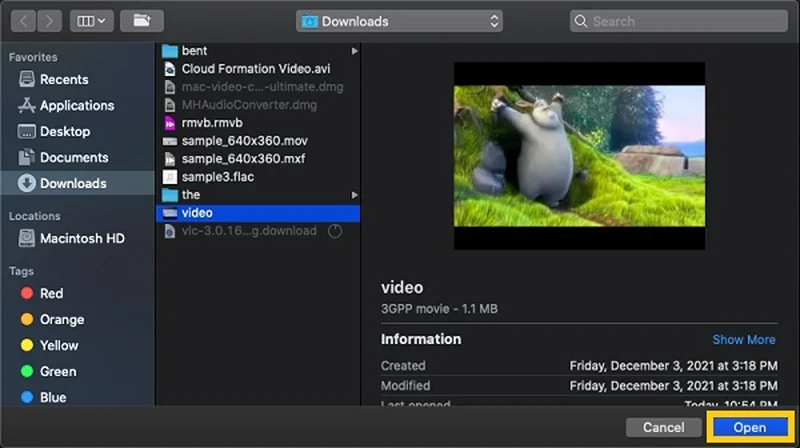Cancel the file dialog

click(x=663, y=427)
